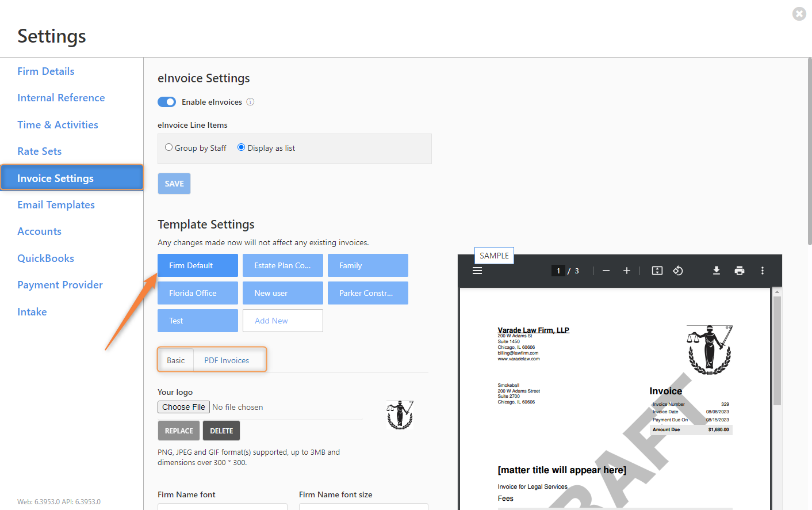This screenshot has height=510, width=812.
Task: Select the Estate Plan Co... template
Action: 283,265
